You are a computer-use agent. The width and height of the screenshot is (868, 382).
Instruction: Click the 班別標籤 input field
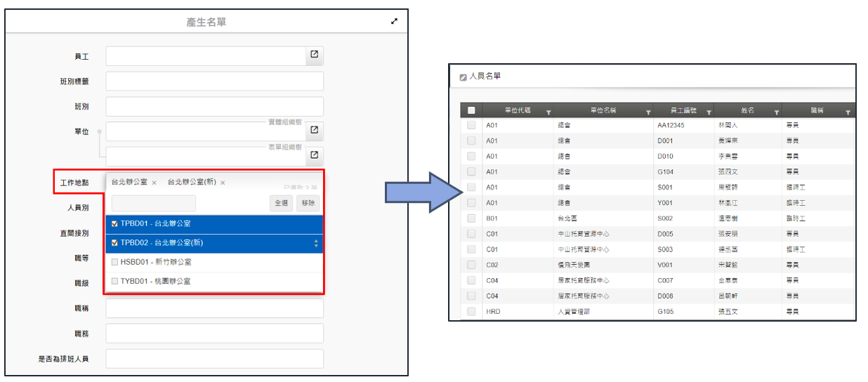coord(214,81)
